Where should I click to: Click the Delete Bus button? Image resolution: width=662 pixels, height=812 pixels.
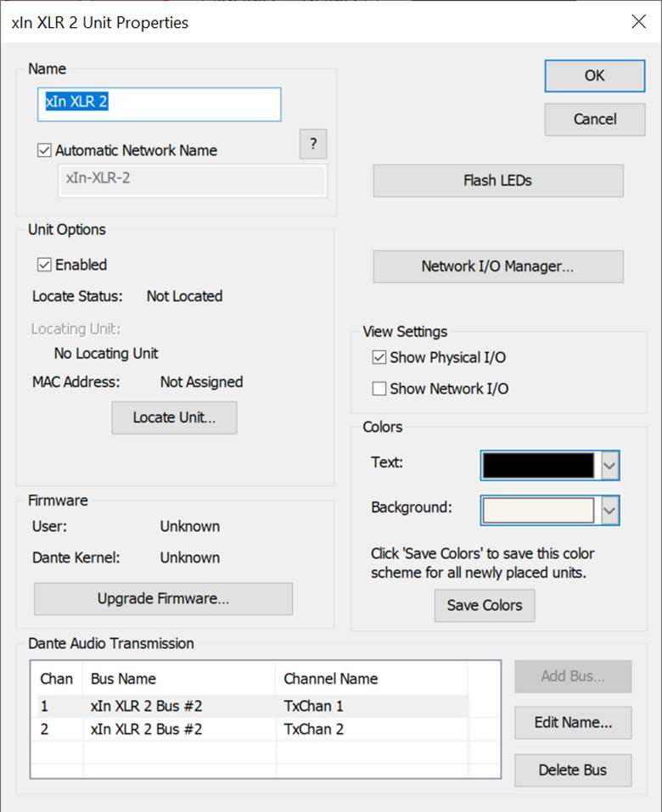click(x=573, y=770)
